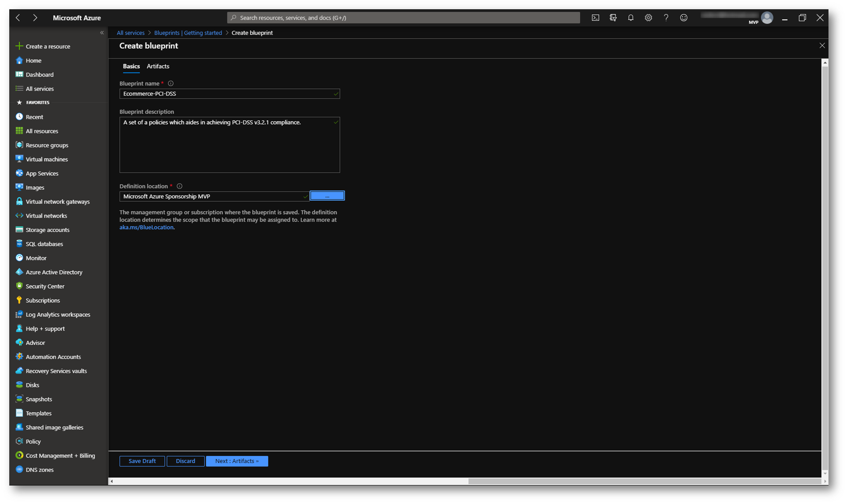Open the definition location picker ellipsis button
The height and width of the screenshot is (504, 847).
327,196
